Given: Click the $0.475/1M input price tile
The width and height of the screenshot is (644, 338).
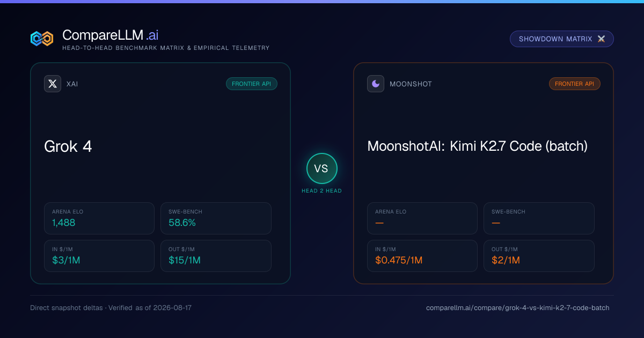Looking at the screenshot, I should coord(422,256).
